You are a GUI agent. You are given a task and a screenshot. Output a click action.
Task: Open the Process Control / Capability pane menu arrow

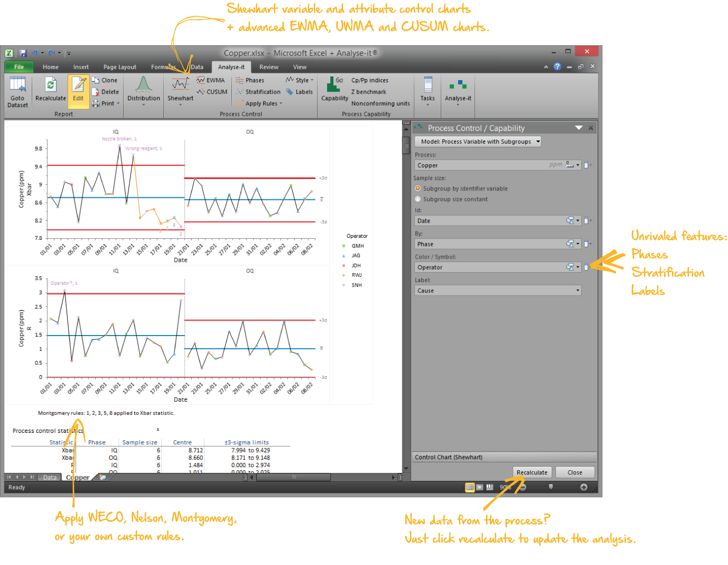[x=579, y=128]
